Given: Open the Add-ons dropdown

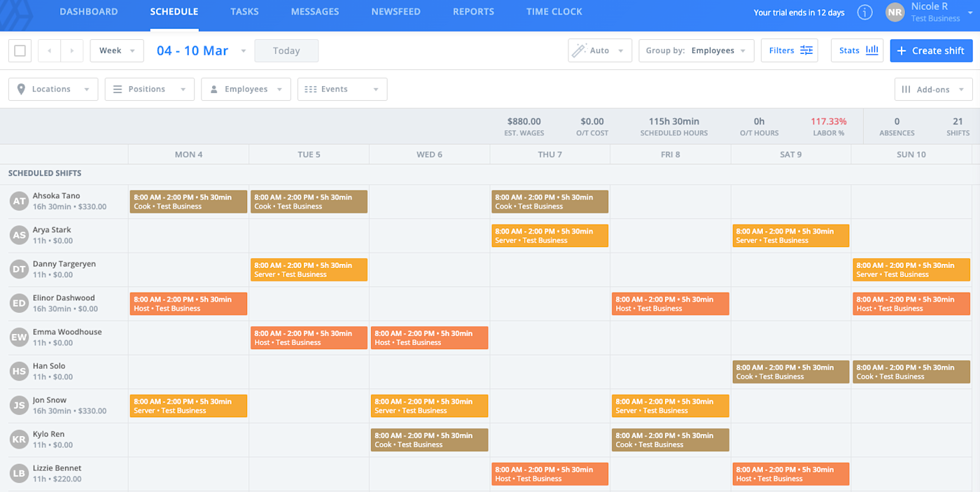Looking at the screenshot, I should [933, 89].
